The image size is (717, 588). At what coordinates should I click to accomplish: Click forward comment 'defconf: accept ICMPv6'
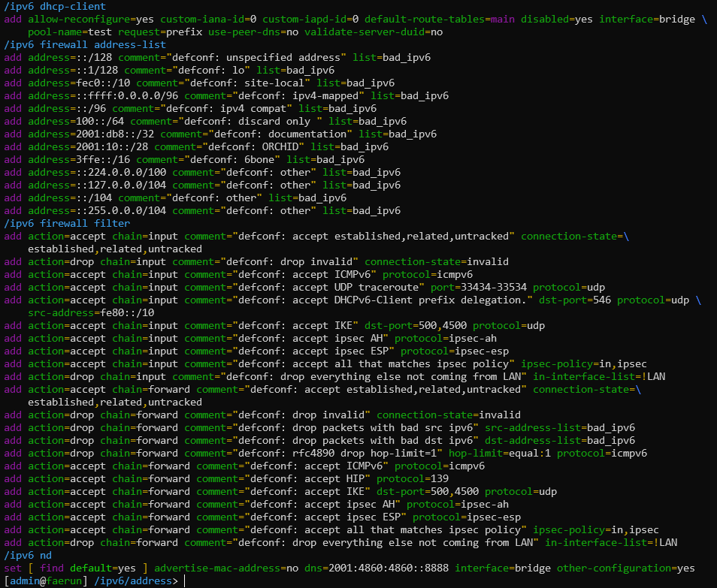316,467
